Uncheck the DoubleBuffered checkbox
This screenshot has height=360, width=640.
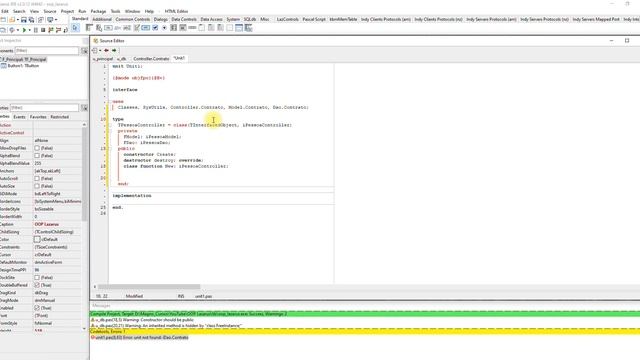37,285
